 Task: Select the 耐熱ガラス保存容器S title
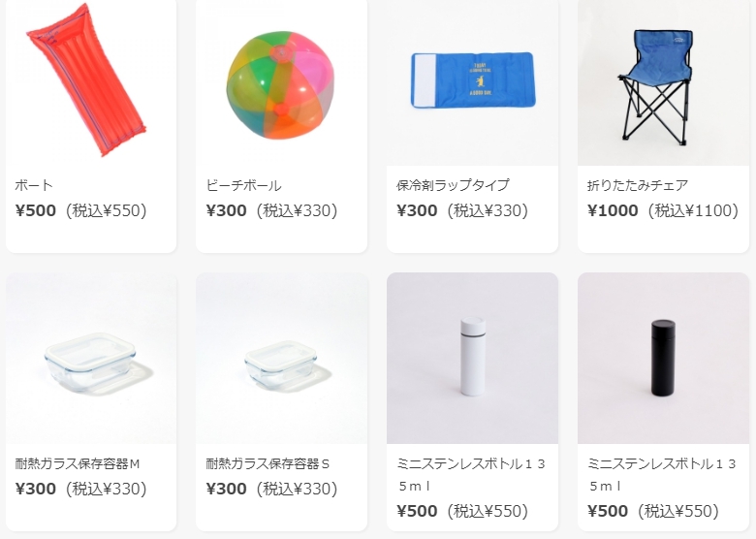pos(268,463)
